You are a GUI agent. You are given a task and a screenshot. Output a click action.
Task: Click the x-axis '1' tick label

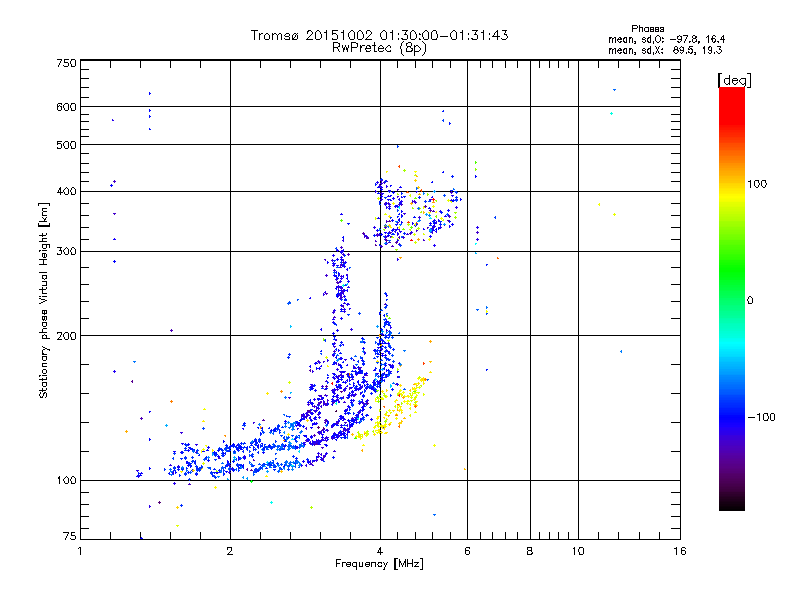(80, 551)
